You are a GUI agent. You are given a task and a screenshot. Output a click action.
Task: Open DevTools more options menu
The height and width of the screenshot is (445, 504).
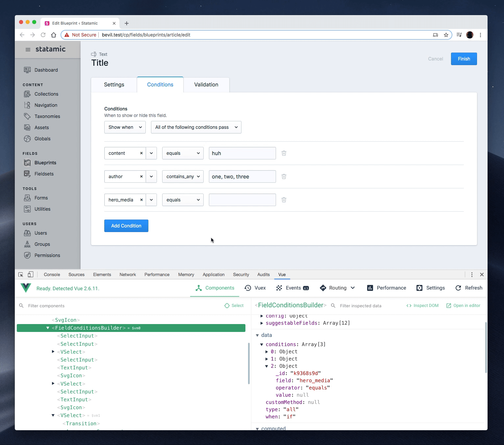tap(472, 274)
